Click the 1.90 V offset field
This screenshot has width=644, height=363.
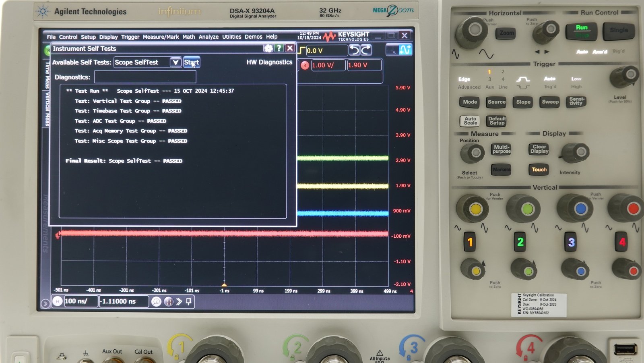click(x=364, y=65)
